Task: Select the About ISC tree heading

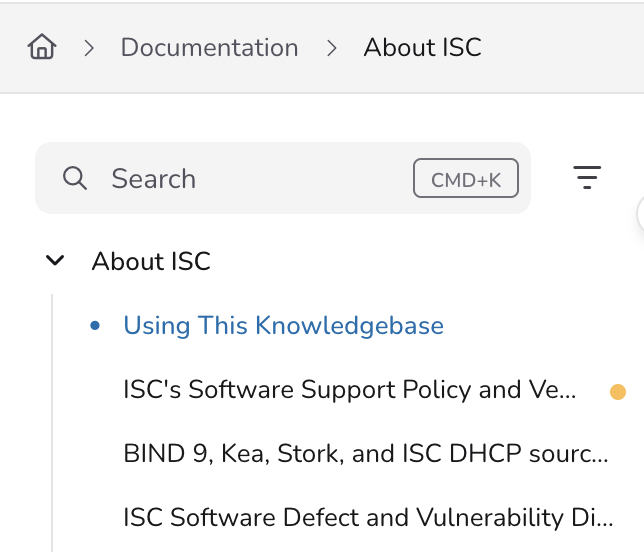Action: point(151,261)
